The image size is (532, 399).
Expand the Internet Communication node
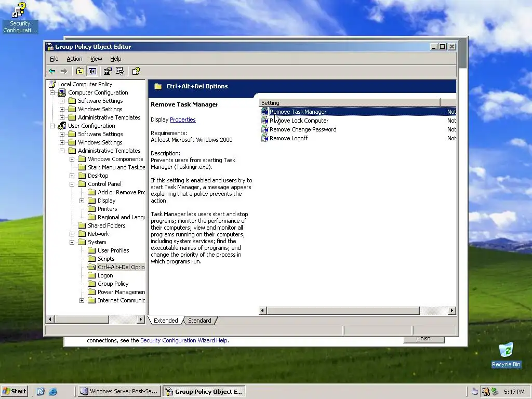[82, 301]
